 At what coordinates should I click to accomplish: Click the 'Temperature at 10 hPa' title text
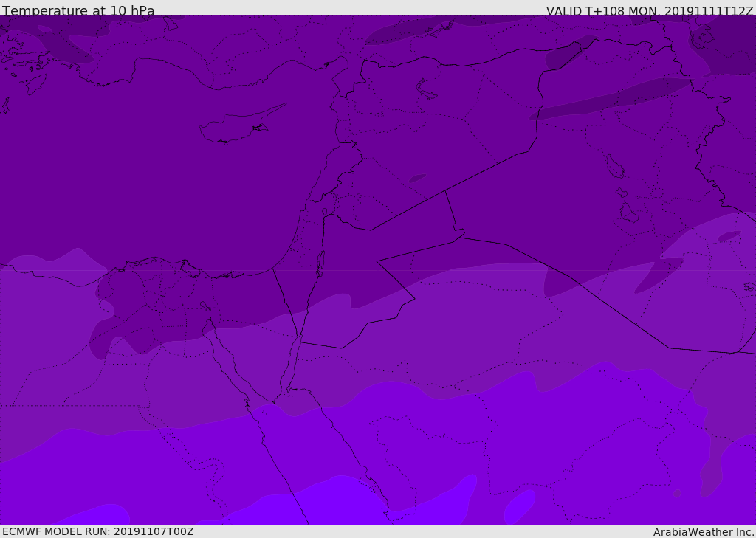[x=78, y=10]
